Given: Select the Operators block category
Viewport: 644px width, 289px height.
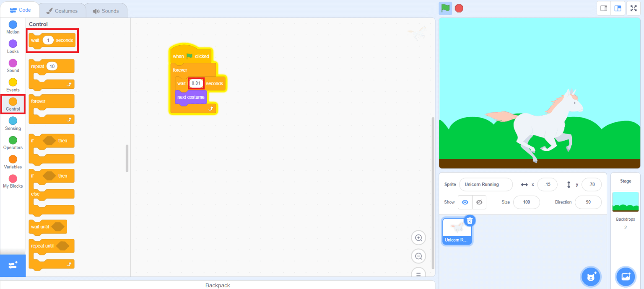Looking at the screenshot, I should coord(13,143).
